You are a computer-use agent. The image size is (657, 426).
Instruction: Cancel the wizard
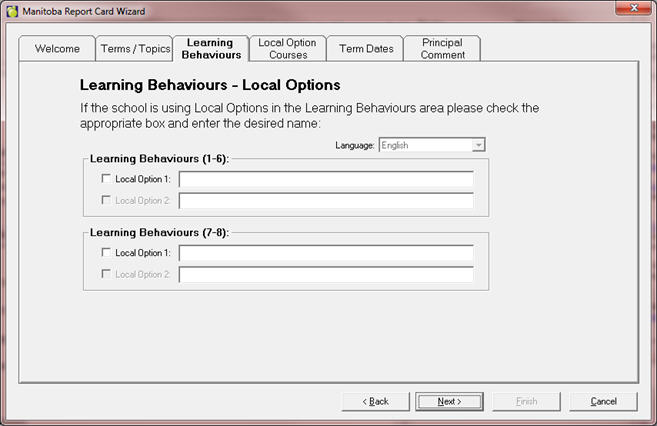tap(603, 401)
